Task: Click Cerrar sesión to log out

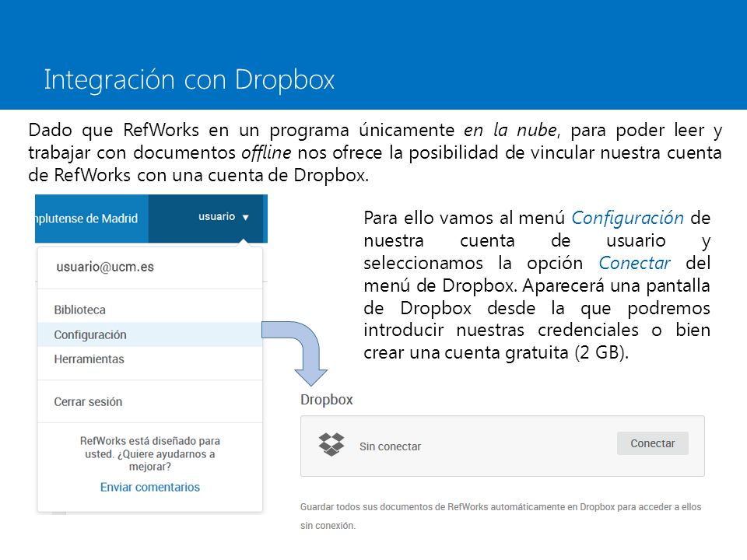Action: [88, 402]
